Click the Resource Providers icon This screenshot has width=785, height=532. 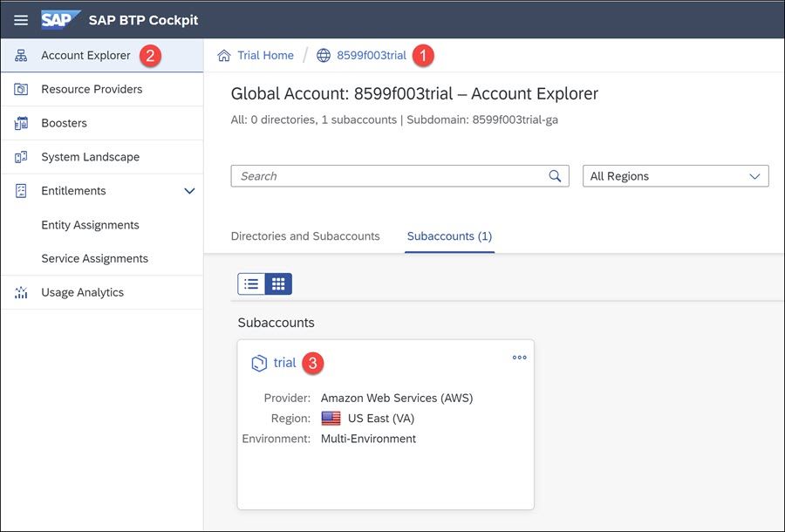(21, 90)
